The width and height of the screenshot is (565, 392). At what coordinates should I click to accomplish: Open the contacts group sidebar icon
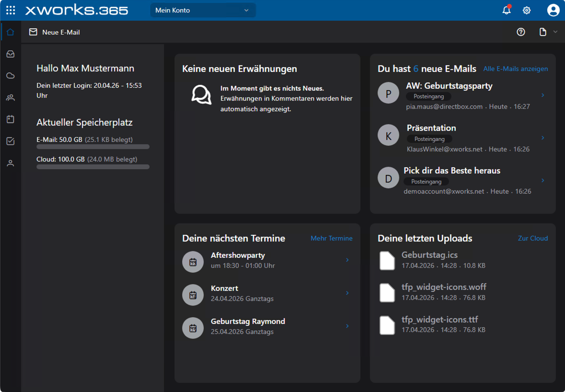pyautogui.click(x=11, y=97)
